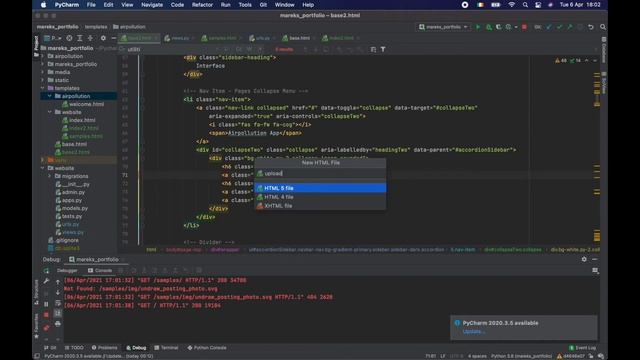Open the TODO tool window
This screenshot has height=360, width=640.
(74, 348)
